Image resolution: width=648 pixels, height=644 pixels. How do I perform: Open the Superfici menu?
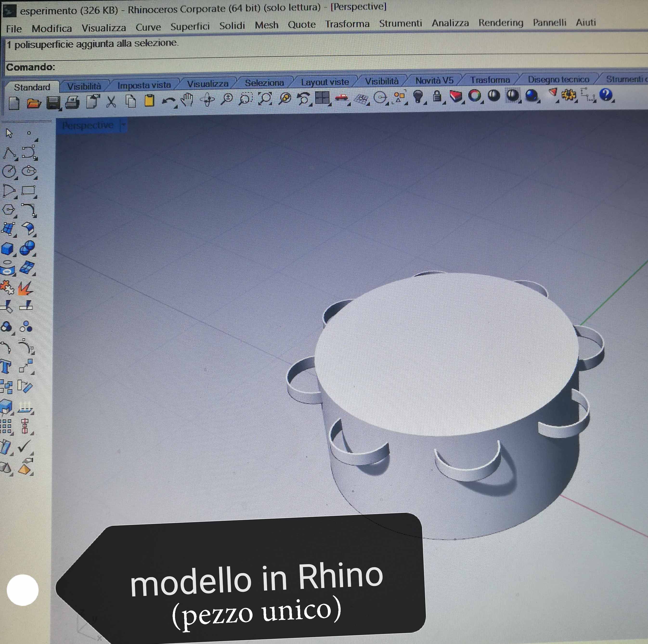(x=190, y=26)
